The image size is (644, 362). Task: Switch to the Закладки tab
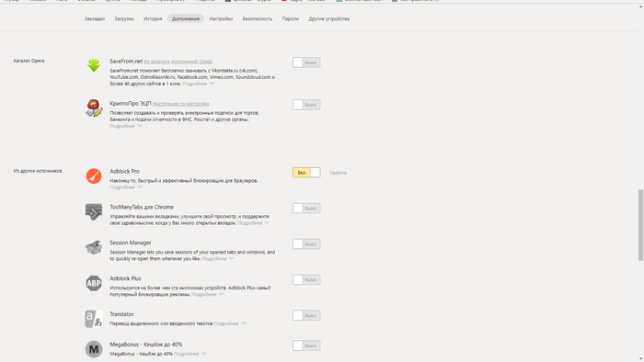tap(95, 19)
